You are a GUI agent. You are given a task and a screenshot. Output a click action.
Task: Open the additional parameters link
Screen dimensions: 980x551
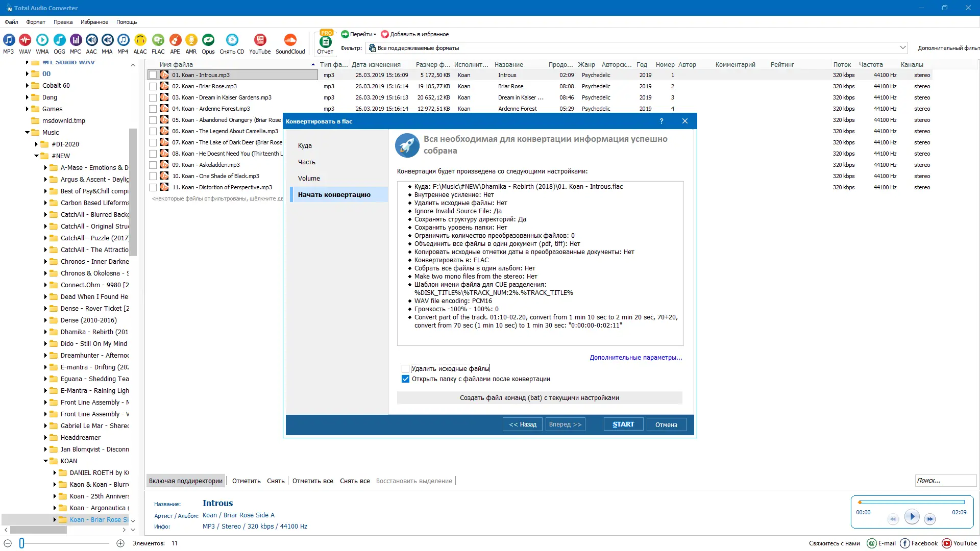click(635, 358)
